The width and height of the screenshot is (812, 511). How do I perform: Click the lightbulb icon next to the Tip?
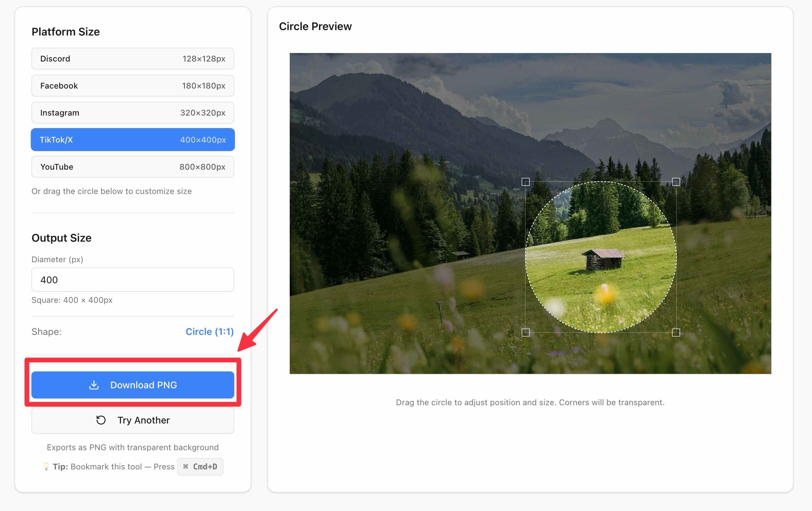(x=47, y=466)
